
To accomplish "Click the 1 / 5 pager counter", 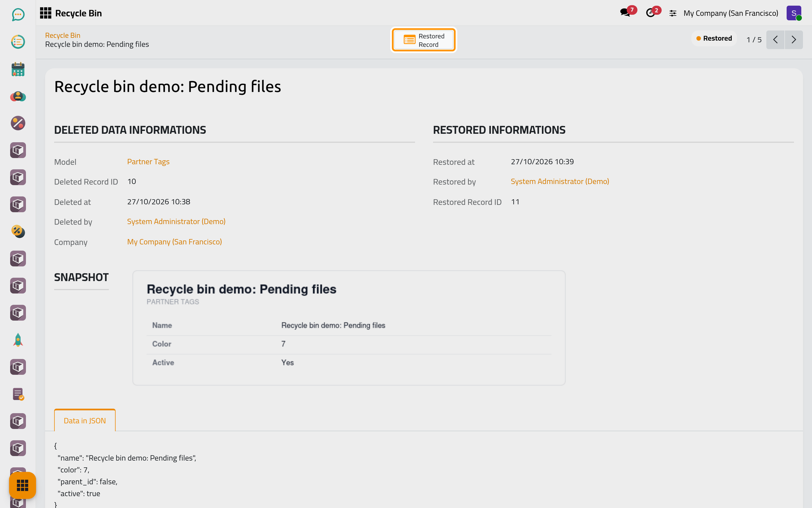I will coord(754,40).
